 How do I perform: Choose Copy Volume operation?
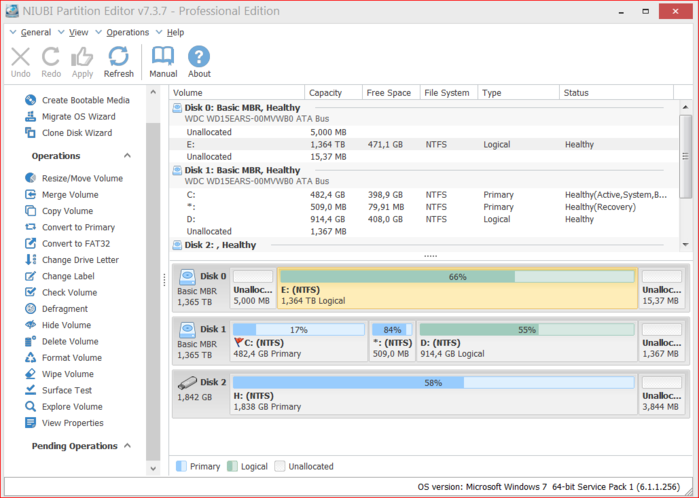click(x=59, y=211)
